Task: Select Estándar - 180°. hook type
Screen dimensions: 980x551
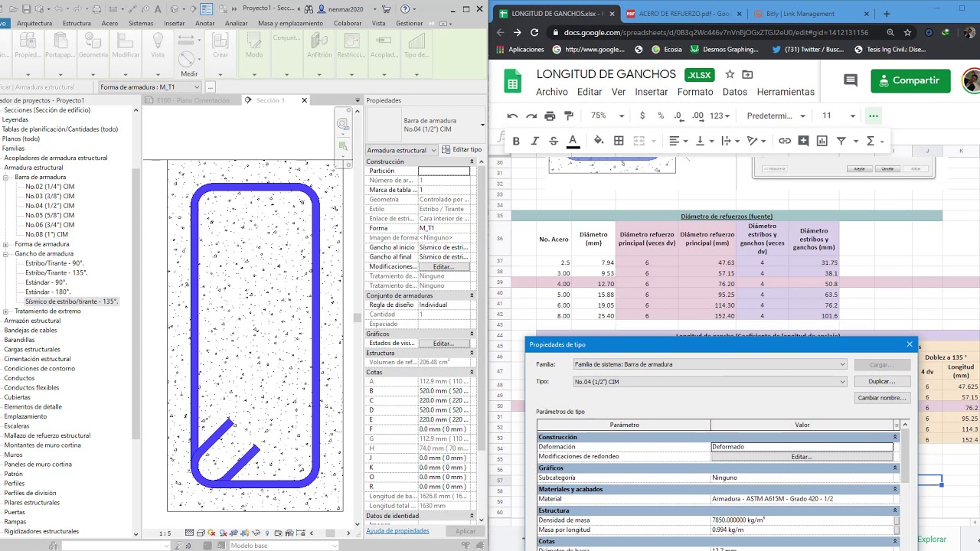Action: tap(47, 292)
